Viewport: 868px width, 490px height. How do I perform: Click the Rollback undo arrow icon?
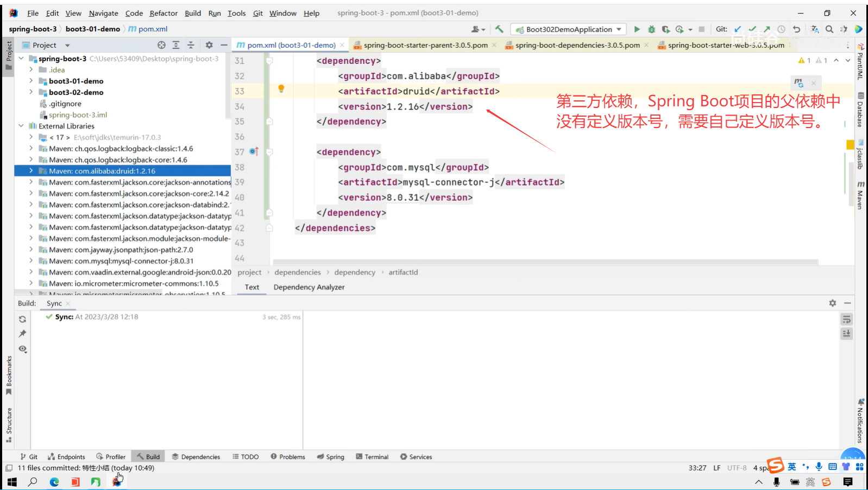click(x=796, y=29)
